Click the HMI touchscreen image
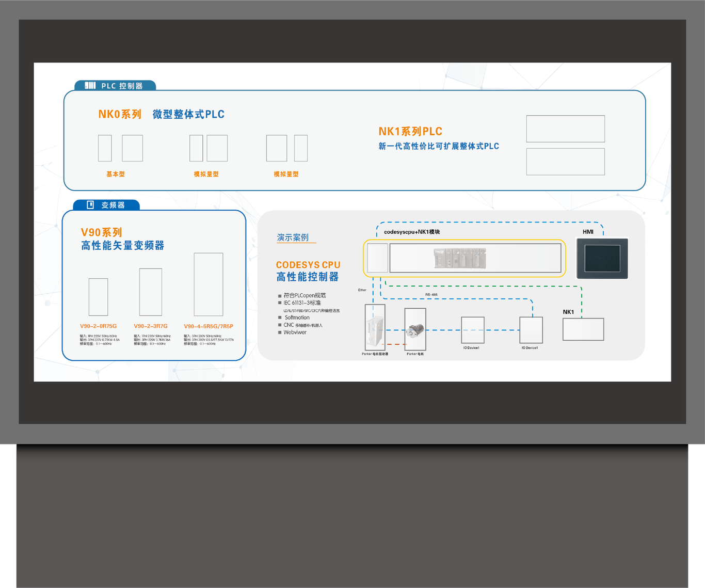This screenshot has width=705, height=588. click(602, 258)
